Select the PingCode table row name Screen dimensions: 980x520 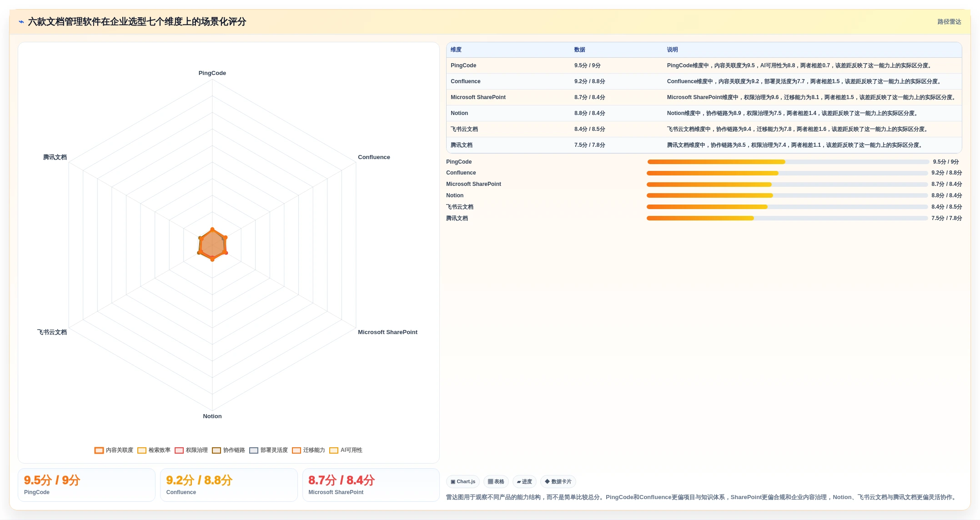coord(463,65)
